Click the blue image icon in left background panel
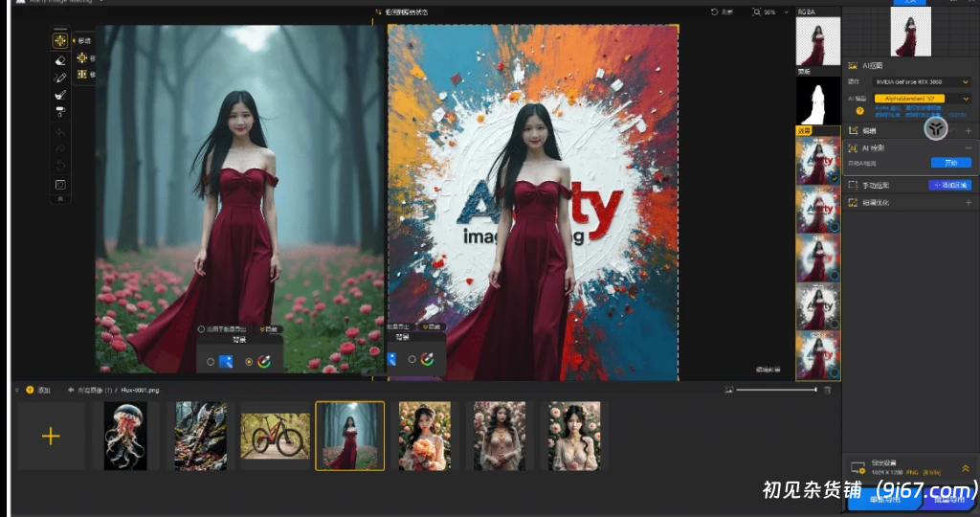The image size is (980, 517). coord(226,361)
